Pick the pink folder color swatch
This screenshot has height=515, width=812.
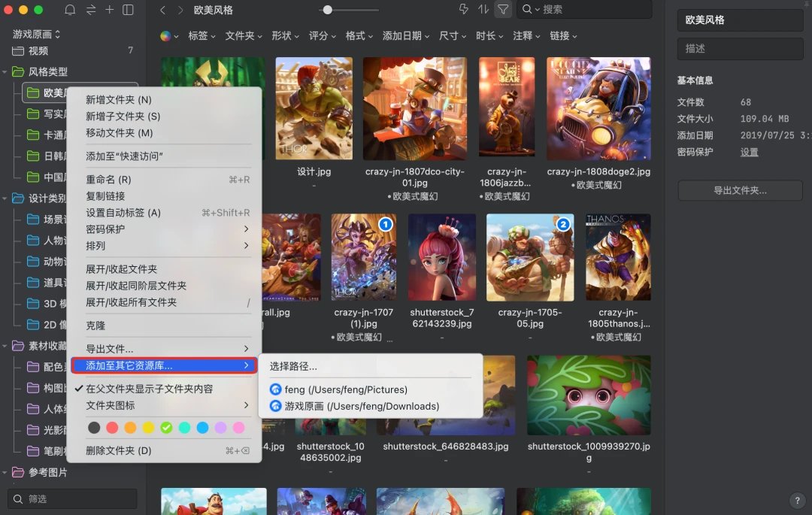pyautogui.click(x=239, y=428)
